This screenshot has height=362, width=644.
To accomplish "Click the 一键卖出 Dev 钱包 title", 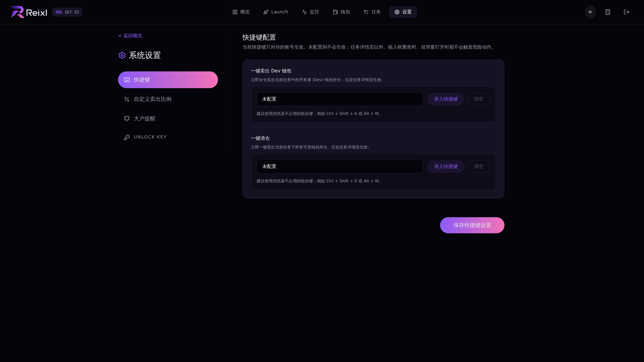I will (x=271, y=71).
